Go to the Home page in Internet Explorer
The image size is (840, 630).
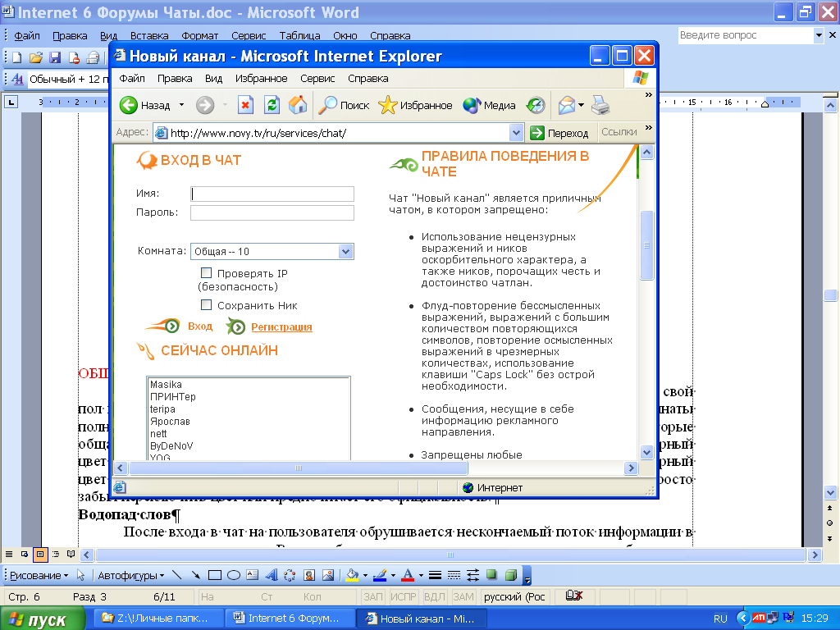click(298, 105)
